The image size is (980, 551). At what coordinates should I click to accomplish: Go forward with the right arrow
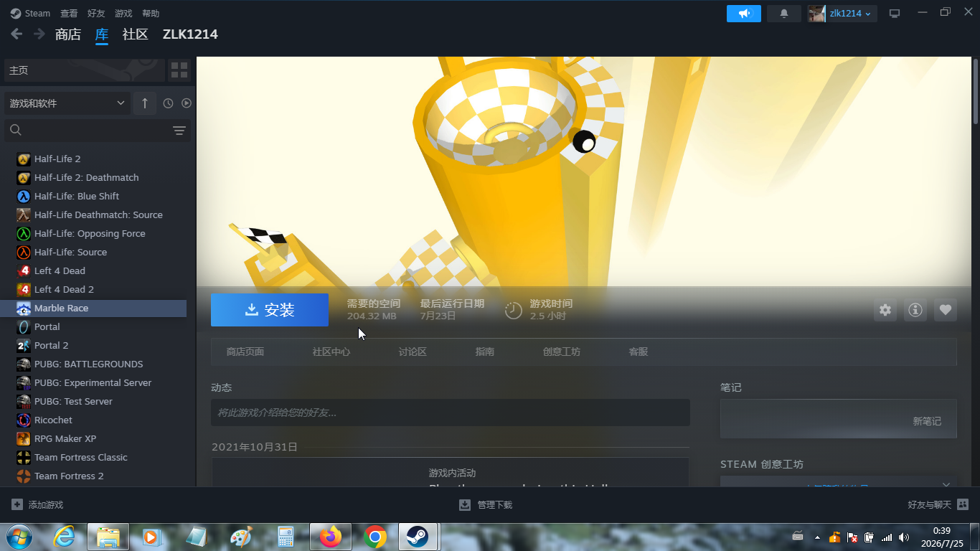click(x=39, y=34)
